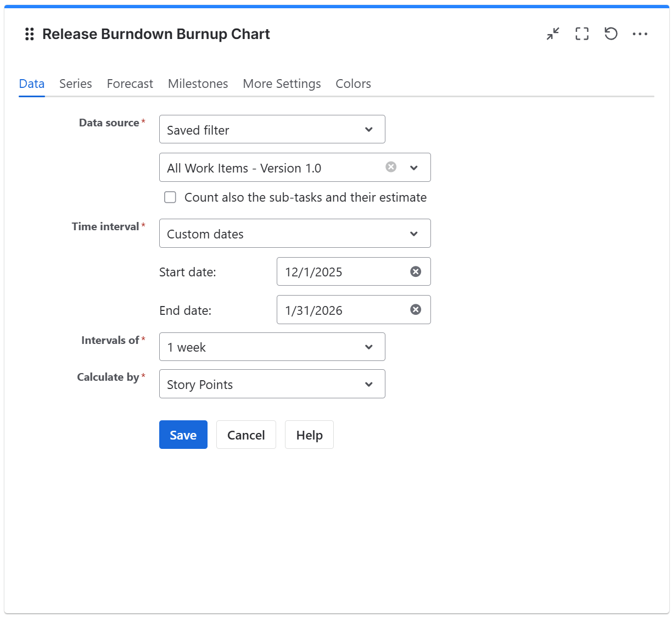
Task: Clear the 12/1/2025 start date
Action: pyautogui.click(x=415, y=271)
